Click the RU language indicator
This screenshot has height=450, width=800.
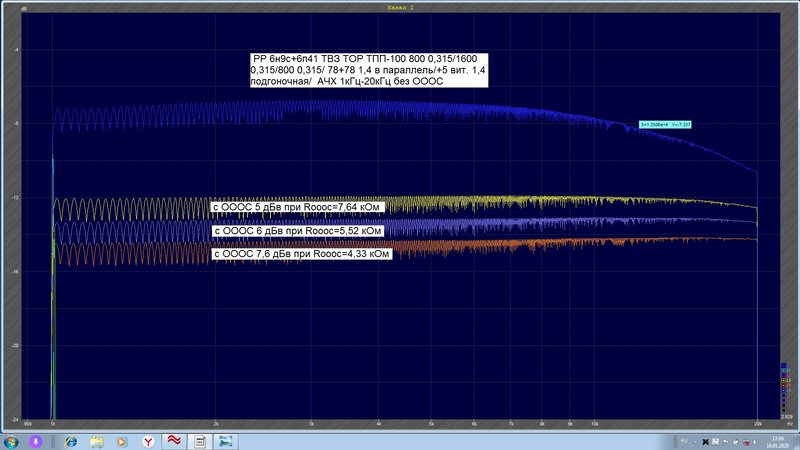[684, 441]
